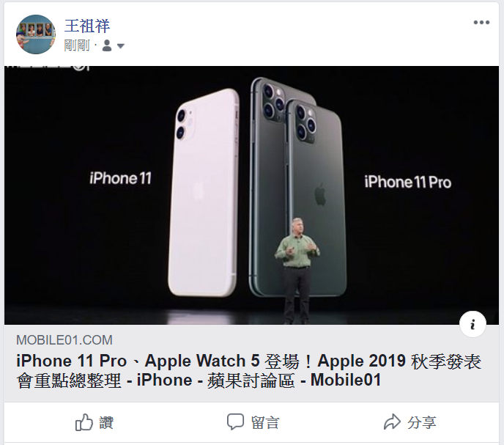Click the share arrow icon
Viewport: 504px width, 445px height.
(x=392, y=422)
